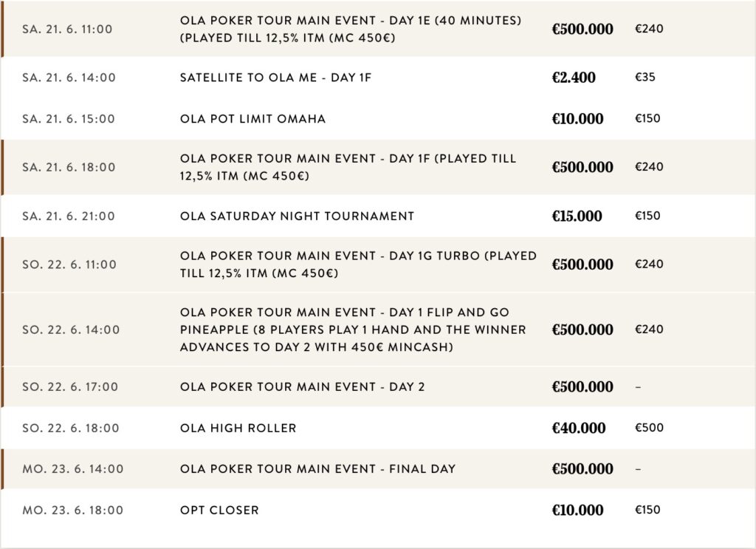Click the OPT Closer event title

click(219, 510)
